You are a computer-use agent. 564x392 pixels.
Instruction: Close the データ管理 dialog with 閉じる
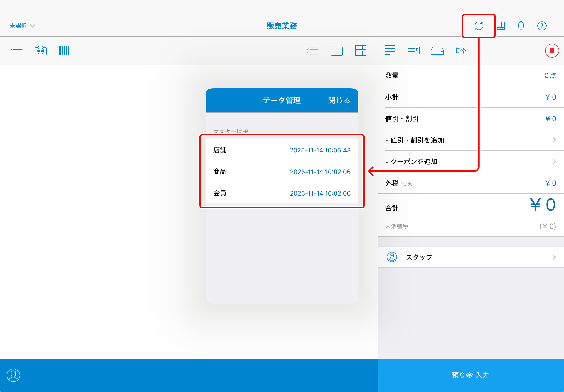[339, 100]
